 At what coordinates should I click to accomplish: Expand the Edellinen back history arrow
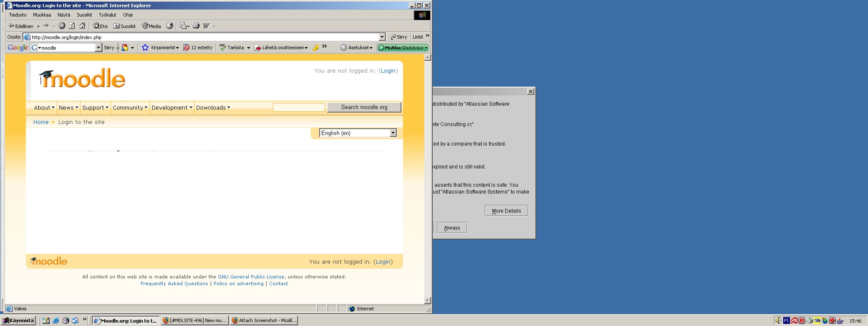(x=38, y=26)
